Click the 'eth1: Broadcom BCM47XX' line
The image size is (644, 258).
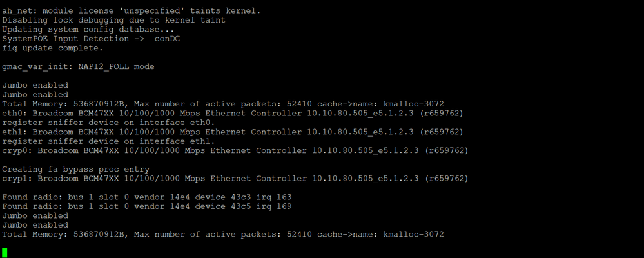click(233, 132)
